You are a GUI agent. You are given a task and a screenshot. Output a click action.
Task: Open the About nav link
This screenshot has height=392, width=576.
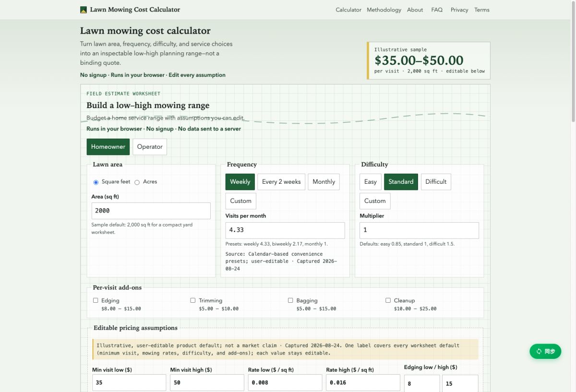click(x=415, y=10)
